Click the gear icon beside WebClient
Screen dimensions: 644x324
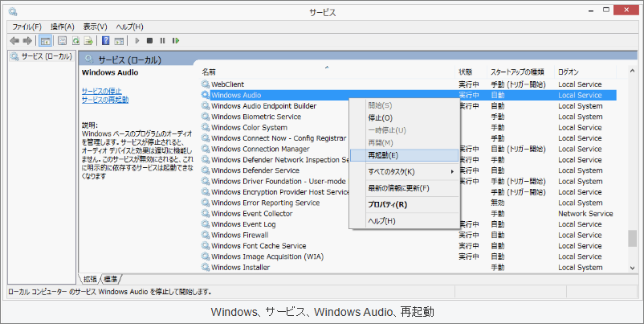205,84
